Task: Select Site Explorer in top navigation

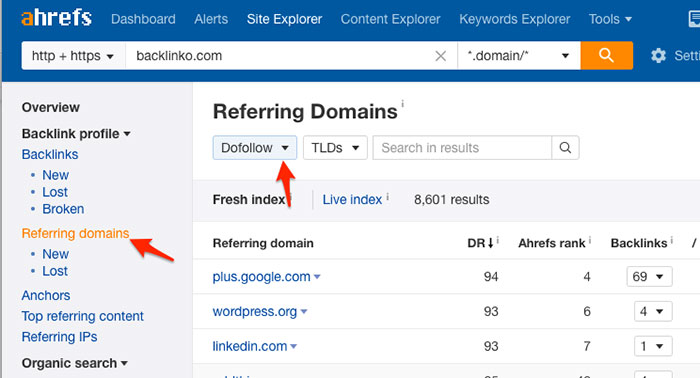Action: click(284, 19)
